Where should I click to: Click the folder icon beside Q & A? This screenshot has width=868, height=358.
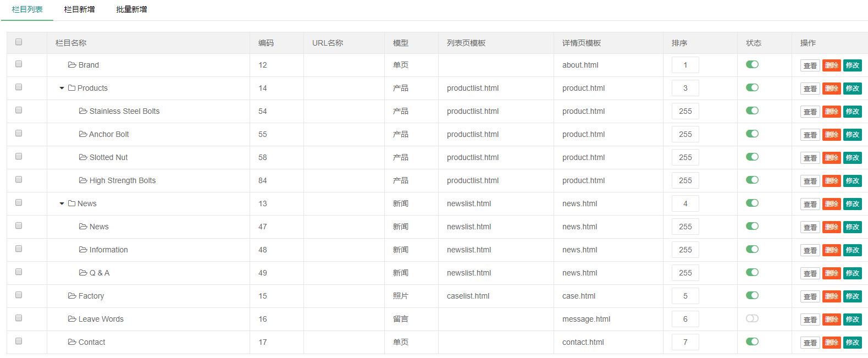pos(83,273)
